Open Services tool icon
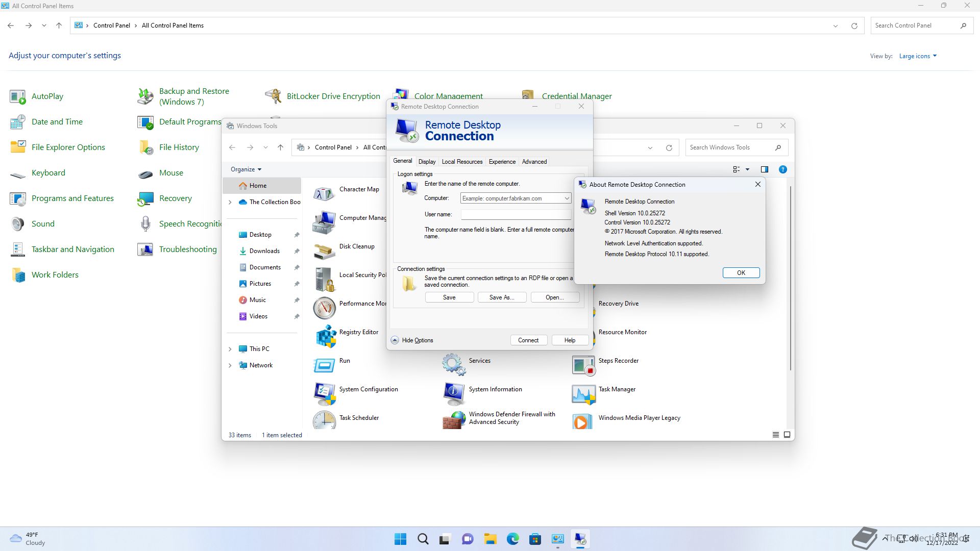The height and width of the screenshot is (551, 980). 454,365
